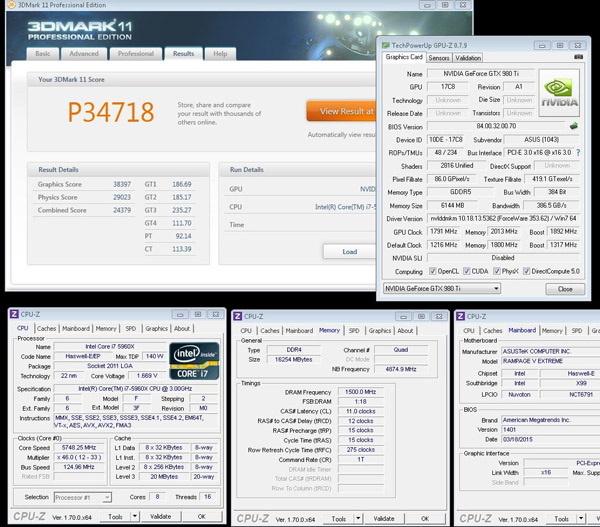Image resolution: width=600 pixels, height=527 pixels.
Task: Click the BIOS Version field 84.00.32.00.70
Action: [496, 126]
